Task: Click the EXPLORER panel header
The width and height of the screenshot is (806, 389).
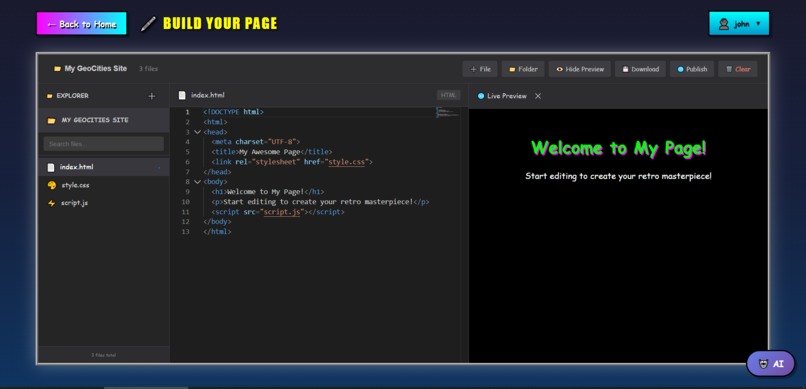Action: (x=72, y=96)
